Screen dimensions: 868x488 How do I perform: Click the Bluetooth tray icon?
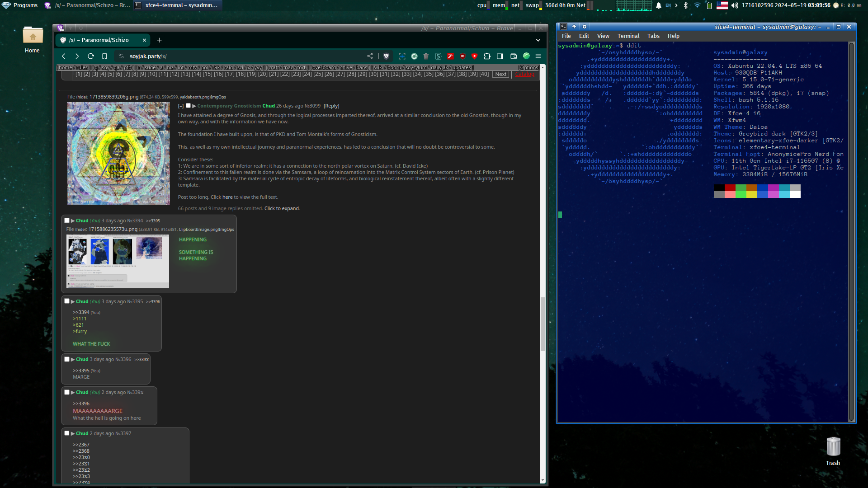[x=685, y=5]
